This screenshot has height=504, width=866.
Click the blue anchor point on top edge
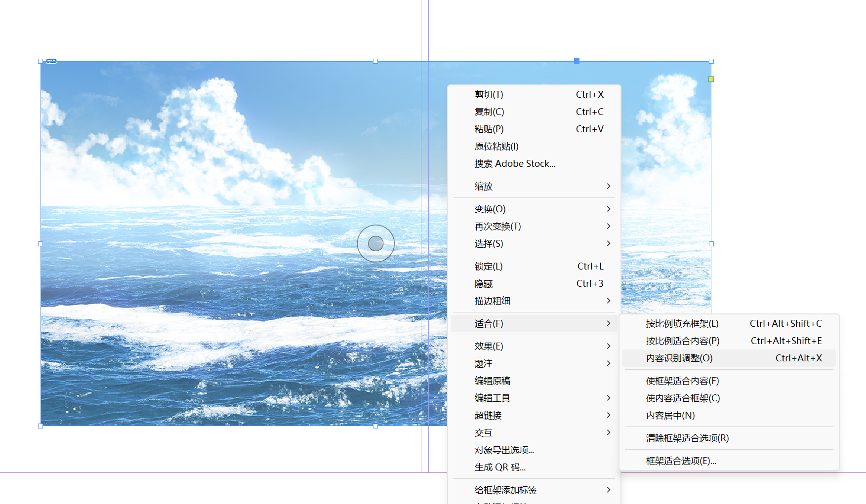[577, 61]
